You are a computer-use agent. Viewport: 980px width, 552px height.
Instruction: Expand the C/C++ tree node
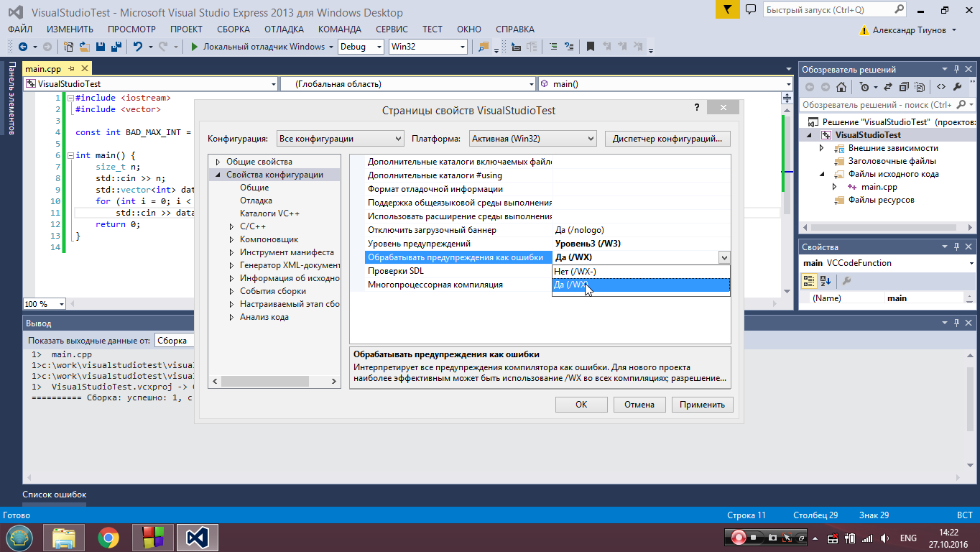[231, 226]
